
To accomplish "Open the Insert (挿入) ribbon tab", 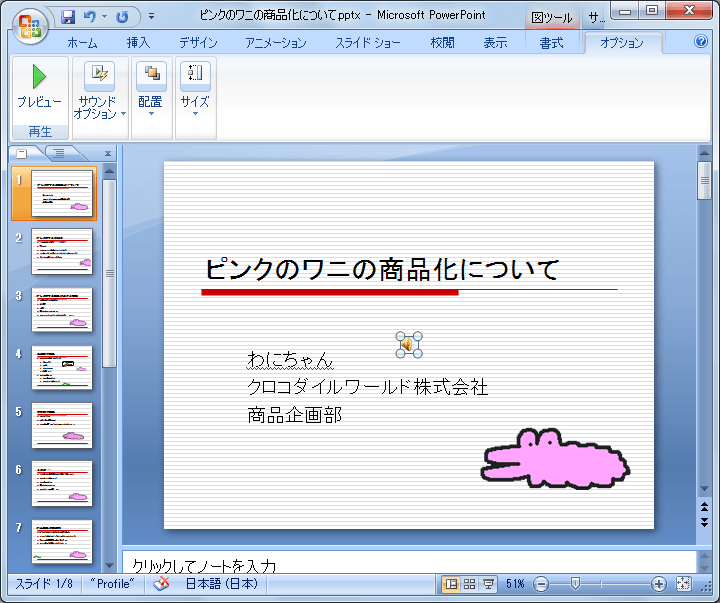I will pyautogui.click(x=139, y=43).
